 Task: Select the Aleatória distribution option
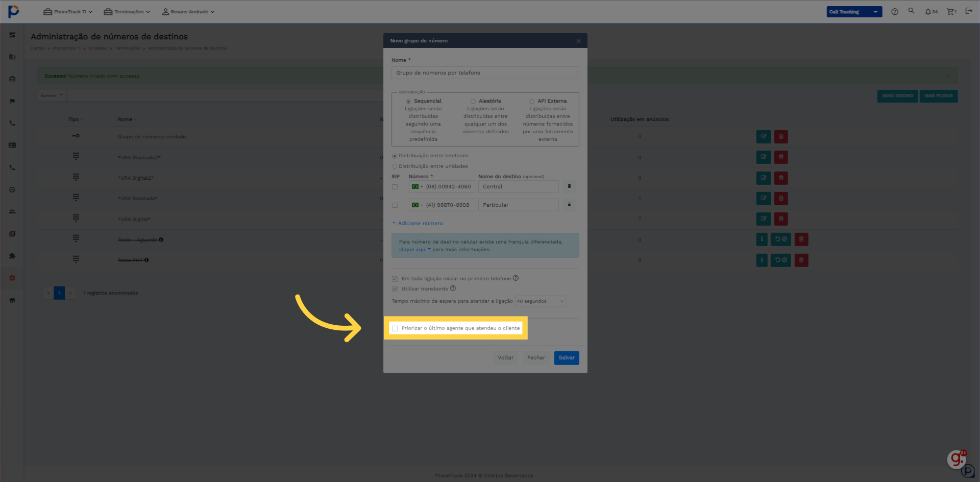tap(473, 101)
